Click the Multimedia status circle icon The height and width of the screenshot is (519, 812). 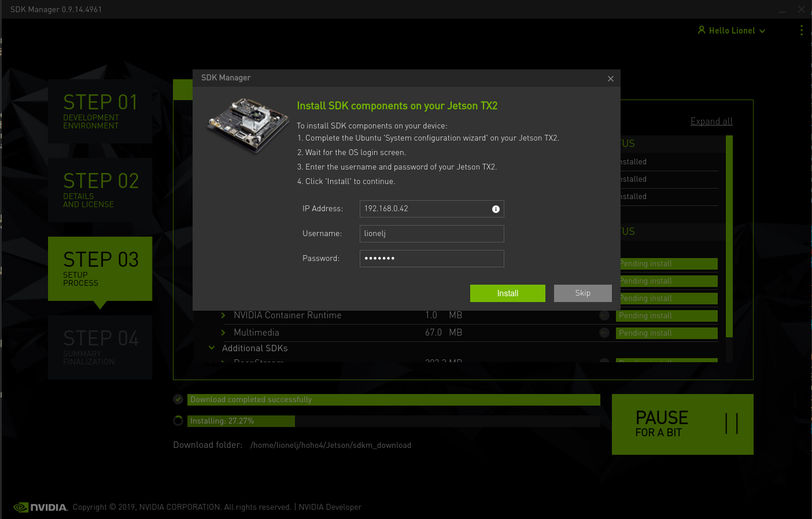pyautogui.click(x=604, y=333)
